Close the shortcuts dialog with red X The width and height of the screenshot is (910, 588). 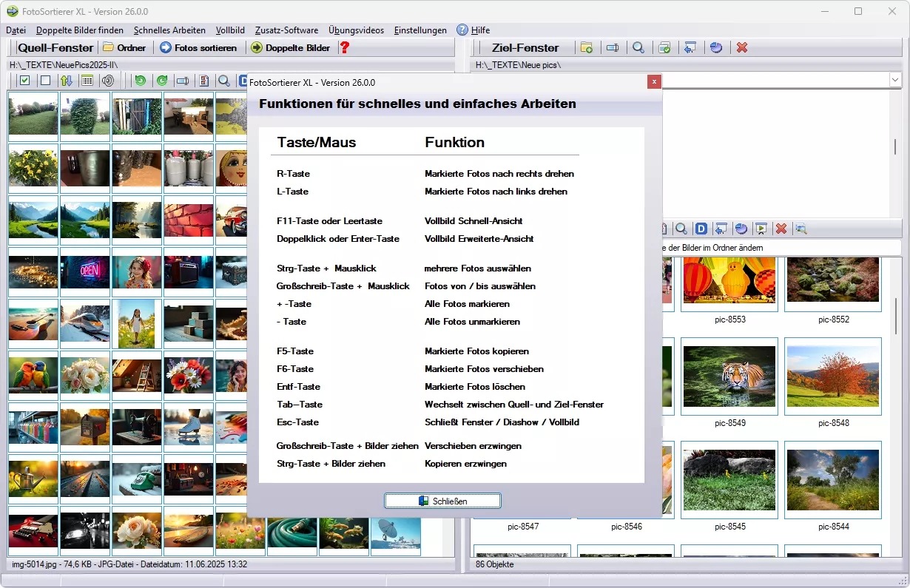tap(654, 82)
